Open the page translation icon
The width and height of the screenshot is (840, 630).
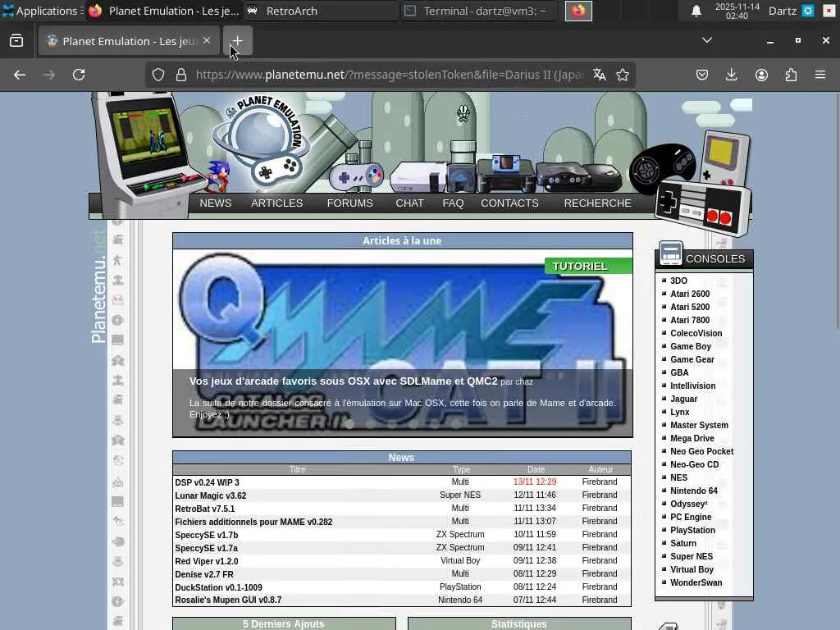[600, 75]
